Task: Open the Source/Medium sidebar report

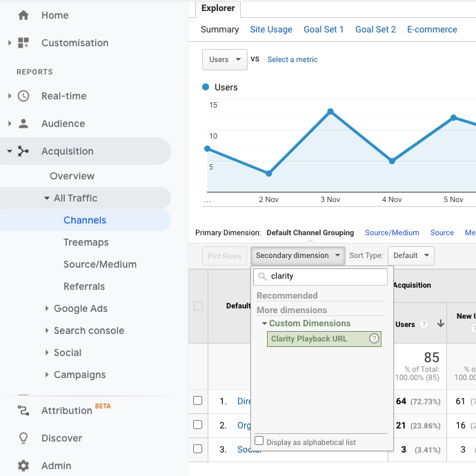Action: click(100, 264)
